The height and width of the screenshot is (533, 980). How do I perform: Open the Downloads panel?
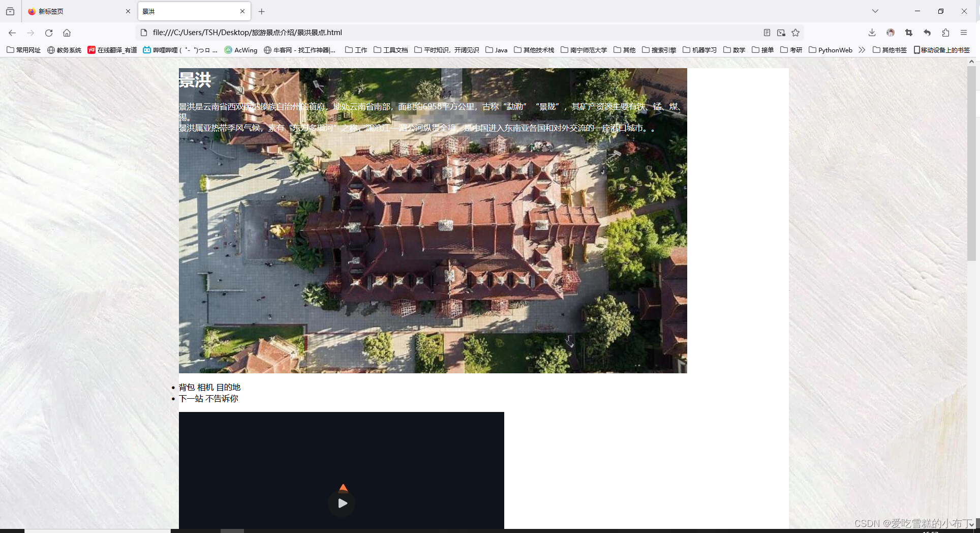click(x=872, y=33)
